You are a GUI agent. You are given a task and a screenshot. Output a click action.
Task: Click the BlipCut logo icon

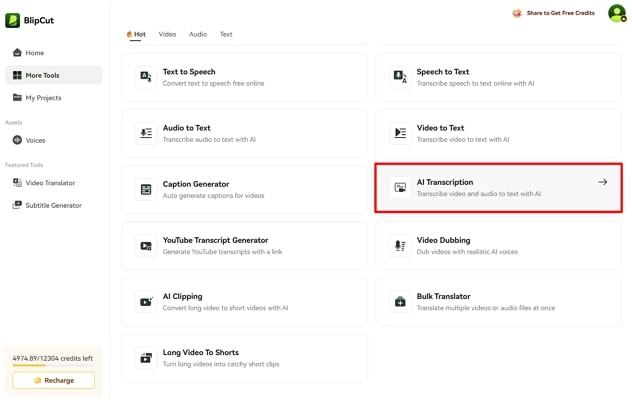point(13,20)
